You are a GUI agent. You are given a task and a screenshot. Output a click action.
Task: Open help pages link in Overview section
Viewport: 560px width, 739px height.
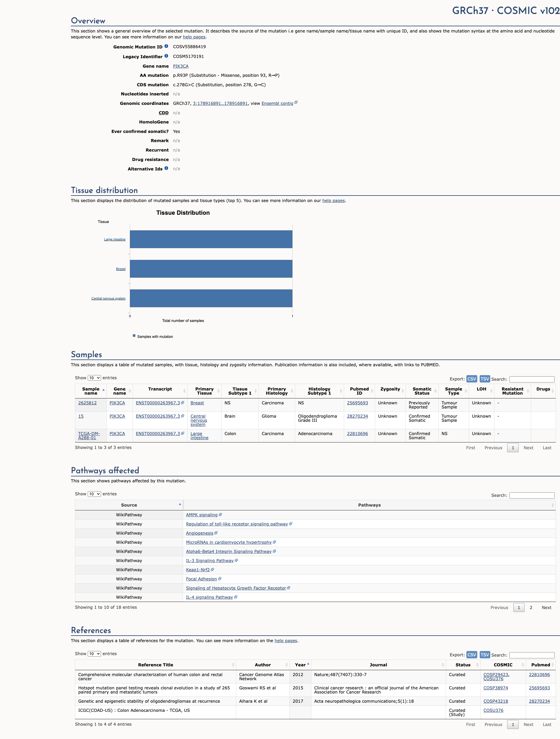194,37
